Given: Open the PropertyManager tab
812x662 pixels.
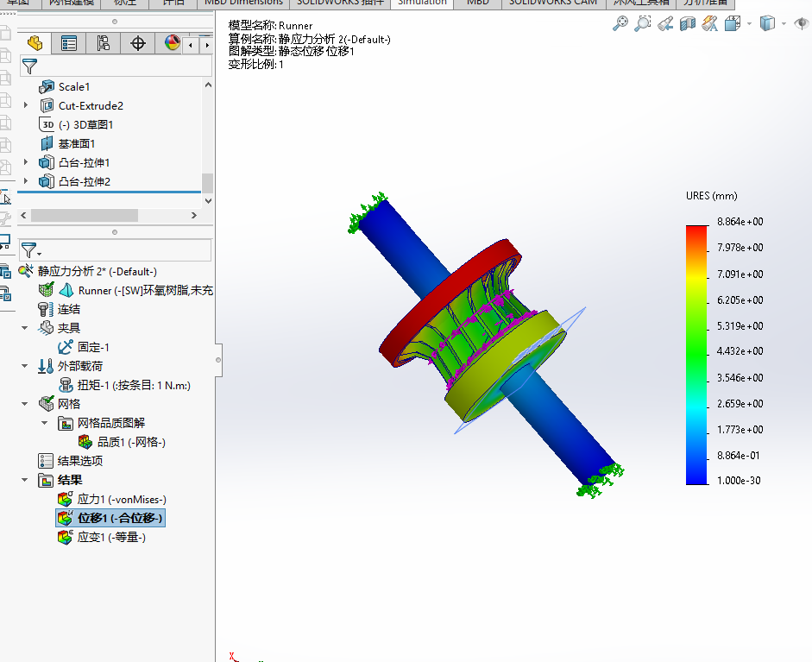Looking at the screenshot, I should (x=68, y=43).
